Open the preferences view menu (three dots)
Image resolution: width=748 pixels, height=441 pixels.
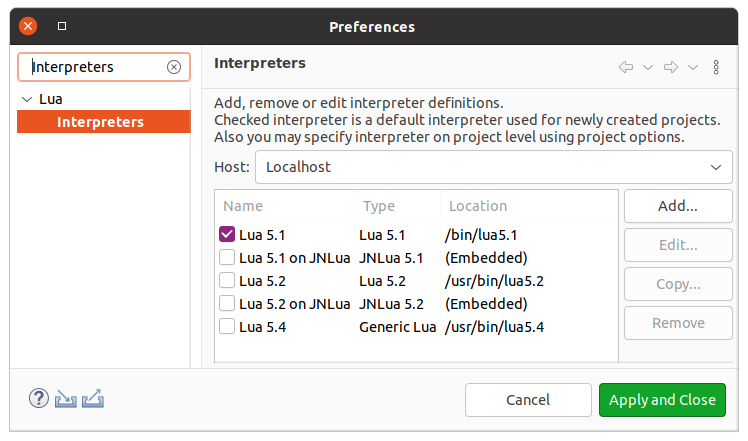click(x=716, y=67)
